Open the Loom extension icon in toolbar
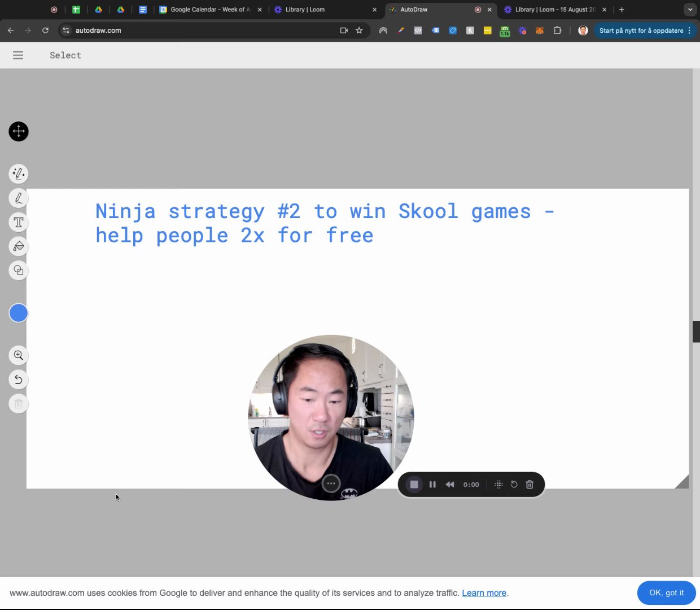The image size is (700, 610). point(523,30)
